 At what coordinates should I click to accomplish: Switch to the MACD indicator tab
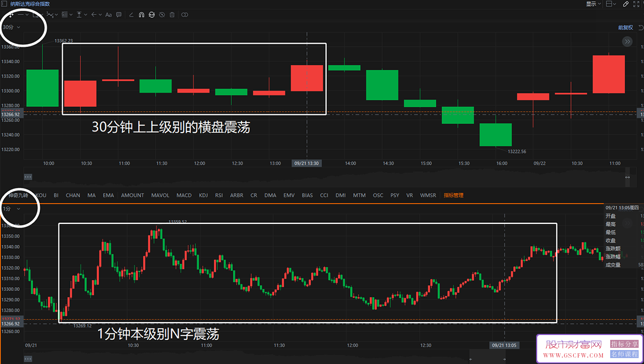(x=184, y=195)
